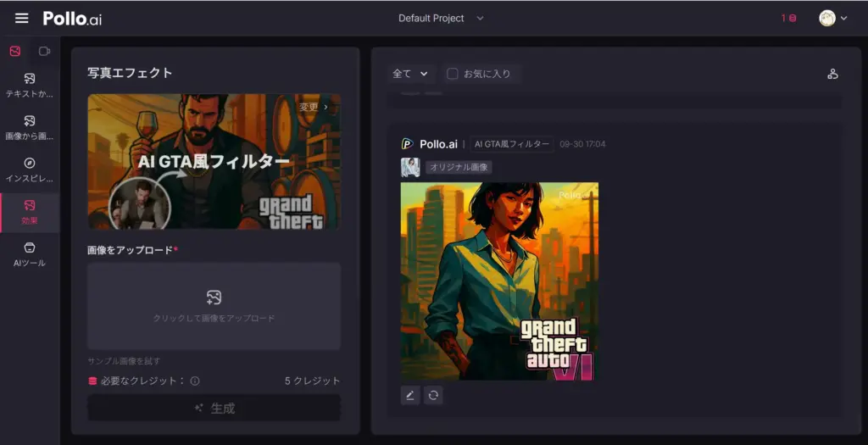Click the share icon in results panel
Image resolution: width=868 pixels, height=445 pixels.
832,74
